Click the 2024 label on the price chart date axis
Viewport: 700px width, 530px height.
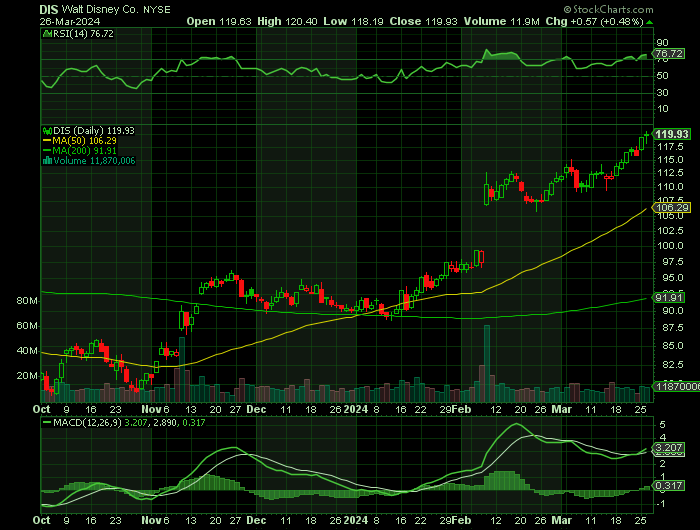356,409
